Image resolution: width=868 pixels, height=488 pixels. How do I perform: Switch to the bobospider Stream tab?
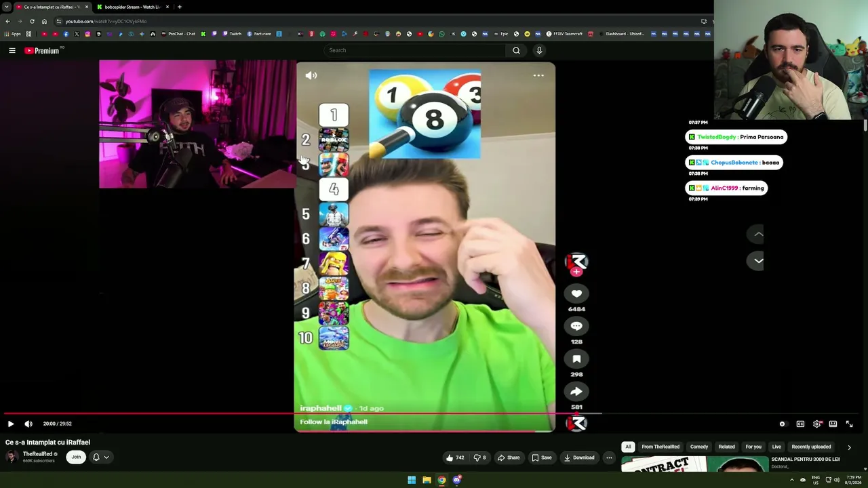click(132, 7)
